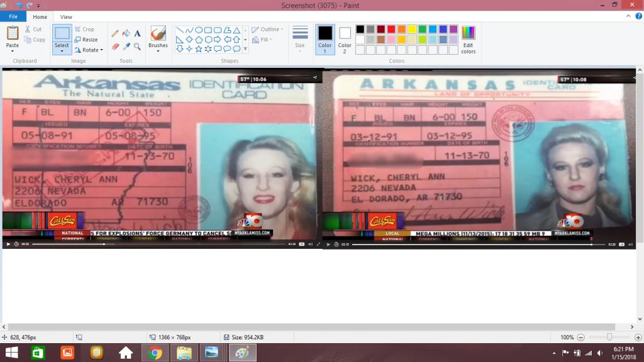The height and width of the screenshot is (362, 644).
Task: Choose the Eraser tool
Action: [115, 47]
